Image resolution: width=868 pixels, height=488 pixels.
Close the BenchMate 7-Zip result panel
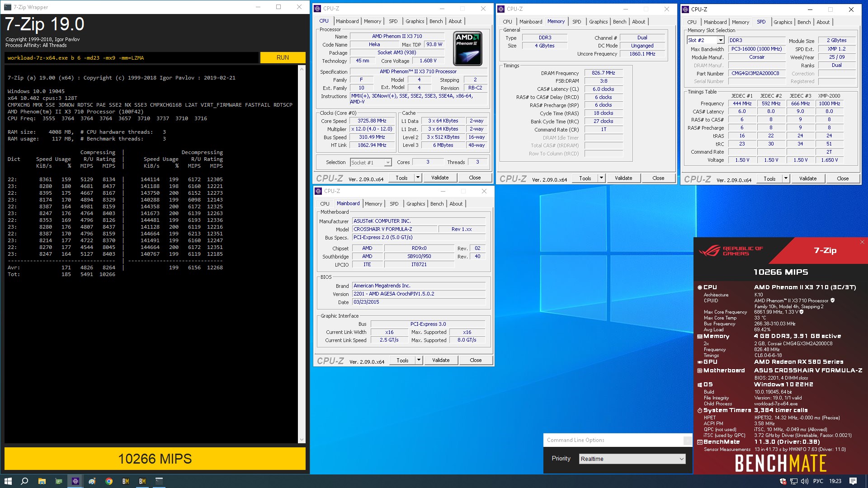[x=862, y=242]
